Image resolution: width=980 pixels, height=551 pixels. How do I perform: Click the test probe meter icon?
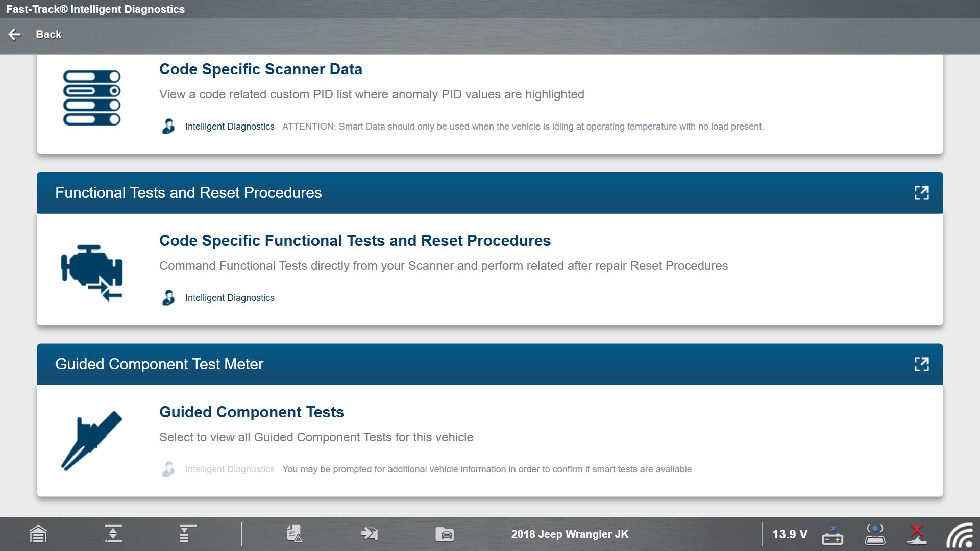(x=92, y=440)
